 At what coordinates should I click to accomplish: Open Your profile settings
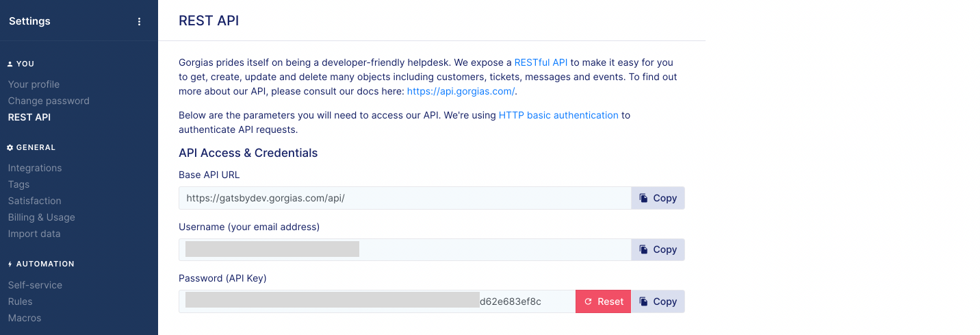tap(34, 84)
